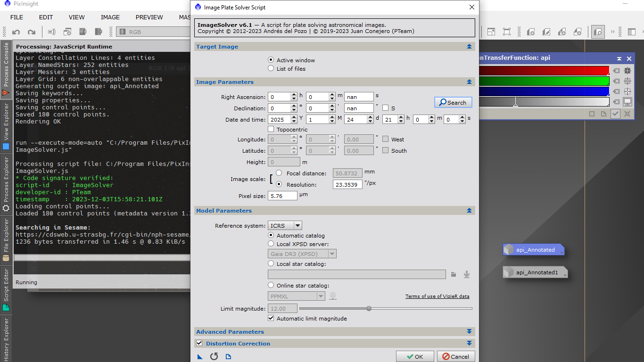This screenshot has height=362, width=644.
Task: Open Terms of use of VizieR data link
Action: point(438,296)
